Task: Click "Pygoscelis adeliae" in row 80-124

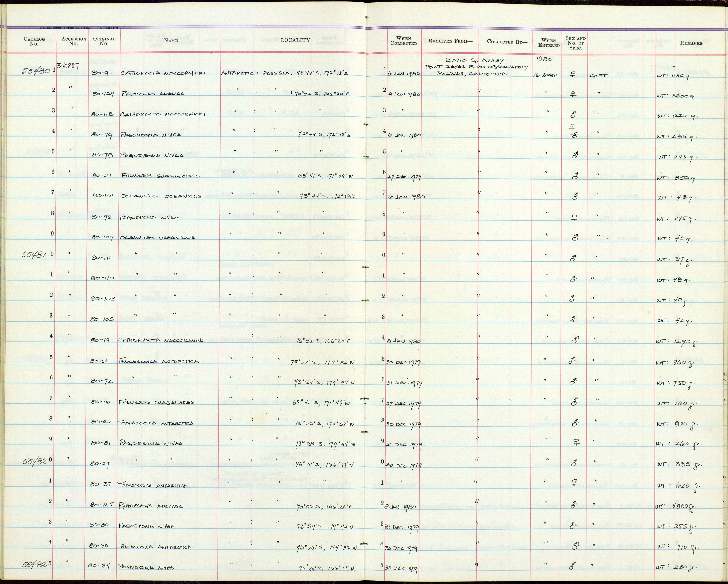Action: coord(153,94)
